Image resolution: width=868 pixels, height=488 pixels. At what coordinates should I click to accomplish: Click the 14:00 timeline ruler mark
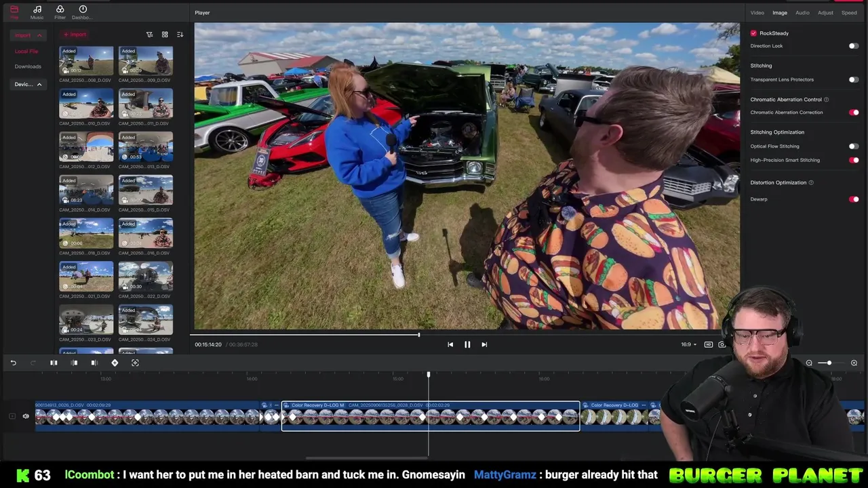pyautogui.click(x=252, y=379)
